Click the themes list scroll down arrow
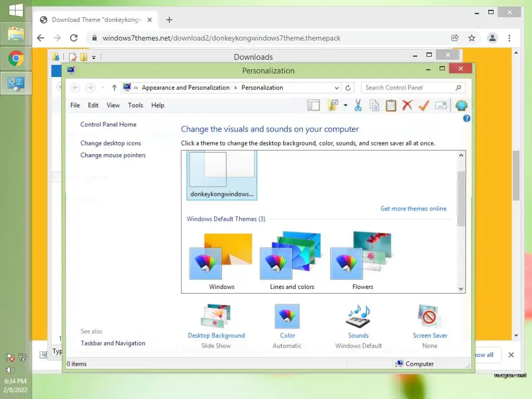The width and height of the screenshot is (532, 399). (461, 289)
